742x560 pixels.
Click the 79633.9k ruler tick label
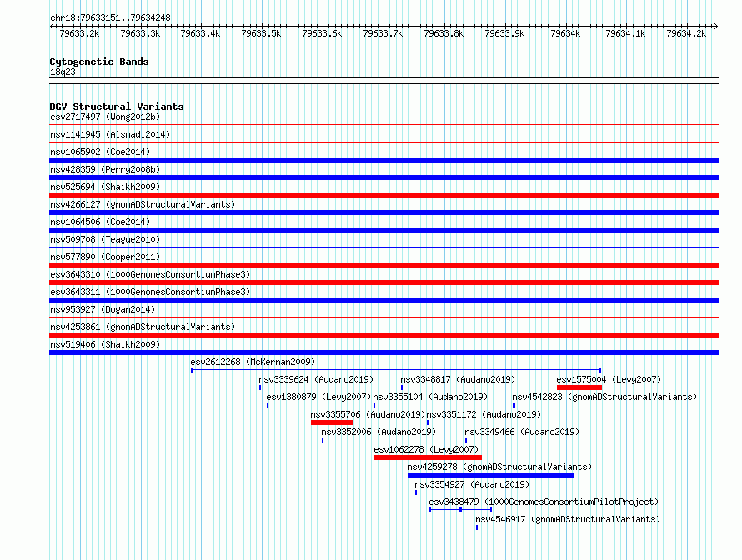(x=505, y=33)
